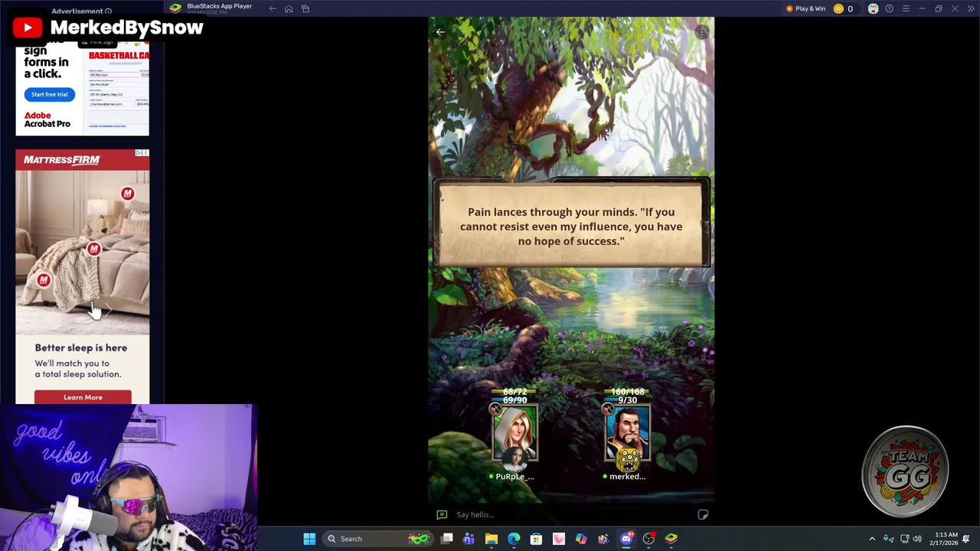This screenshot has width=980, height=551.
Task: Click Start free trial Adobe ad button
Action: pyautogui.click(x=49, y=94)
